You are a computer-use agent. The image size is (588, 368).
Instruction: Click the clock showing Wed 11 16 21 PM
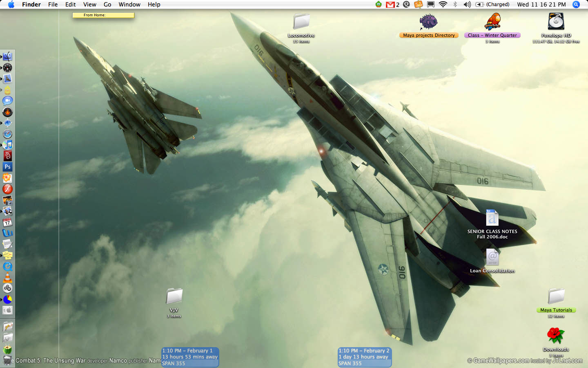point(541,4)
